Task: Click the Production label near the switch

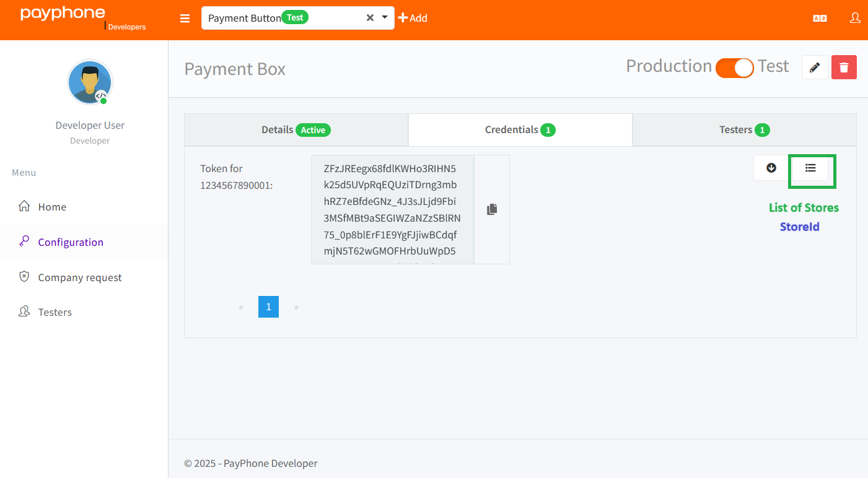Action: click(669, 66)
